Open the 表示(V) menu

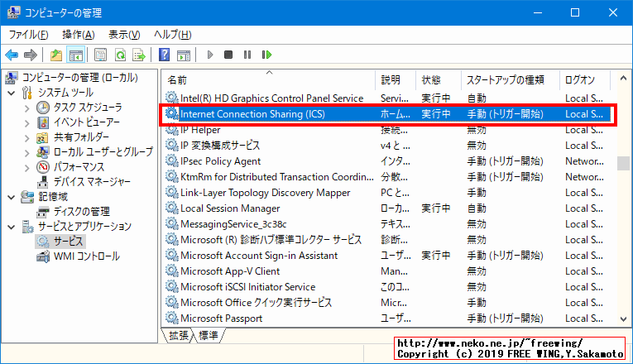(124, 35)
